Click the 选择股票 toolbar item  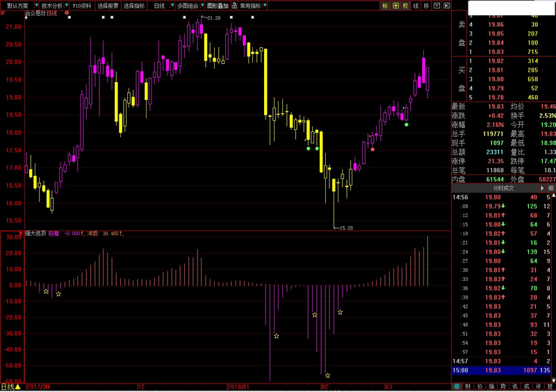click(x=108, y=6)
